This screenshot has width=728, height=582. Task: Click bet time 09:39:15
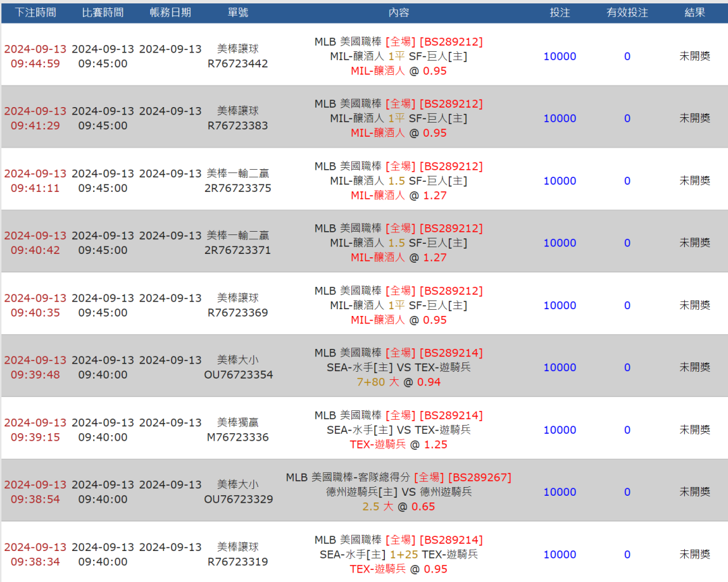[35, 437]
